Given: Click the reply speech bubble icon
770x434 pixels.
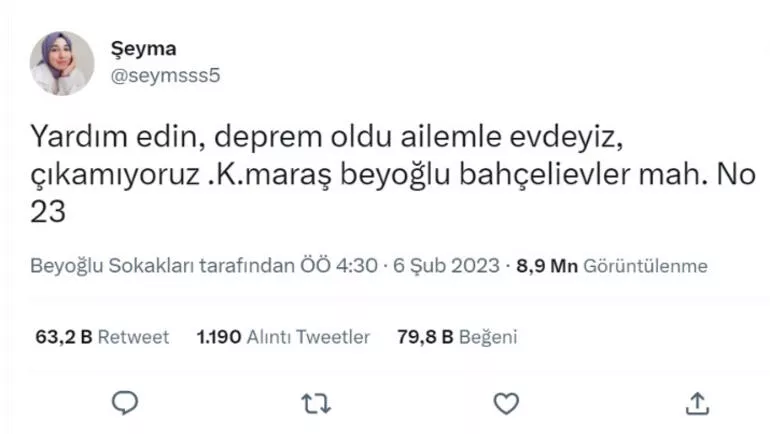Looking at the screenshot, I should pyautogui.click(x=124, y=402).
